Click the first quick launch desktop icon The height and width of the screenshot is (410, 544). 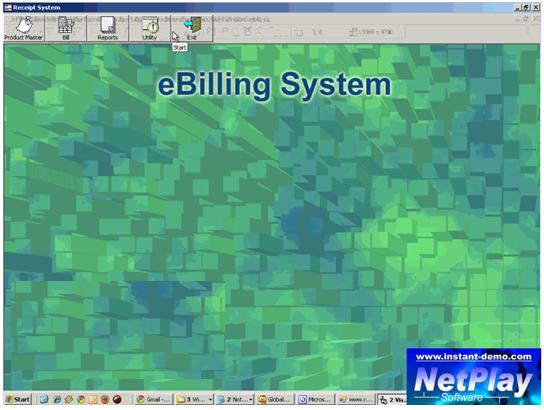click(x=44, y=399)
